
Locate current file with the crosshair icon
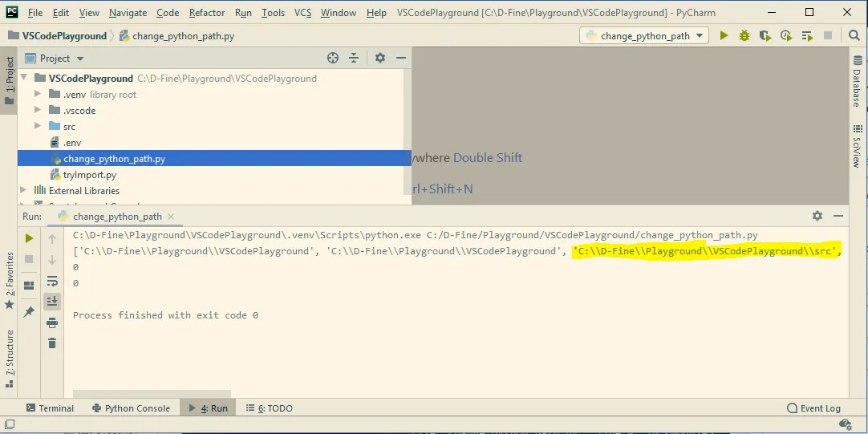[x=332, y=58]
